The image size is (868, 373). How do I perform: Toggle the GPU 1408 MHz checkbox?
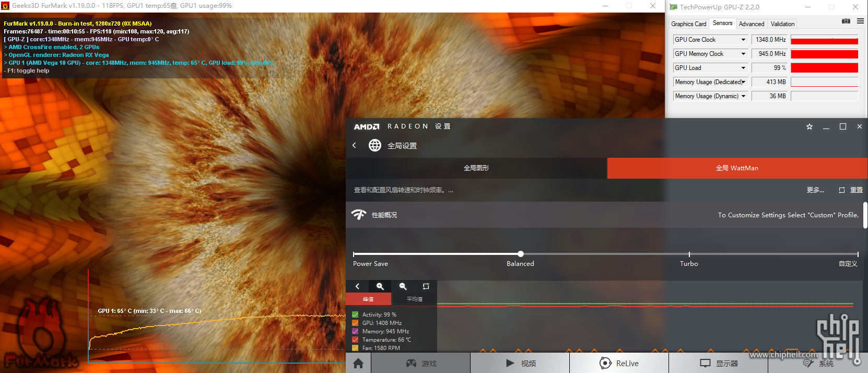click(355, 323)
